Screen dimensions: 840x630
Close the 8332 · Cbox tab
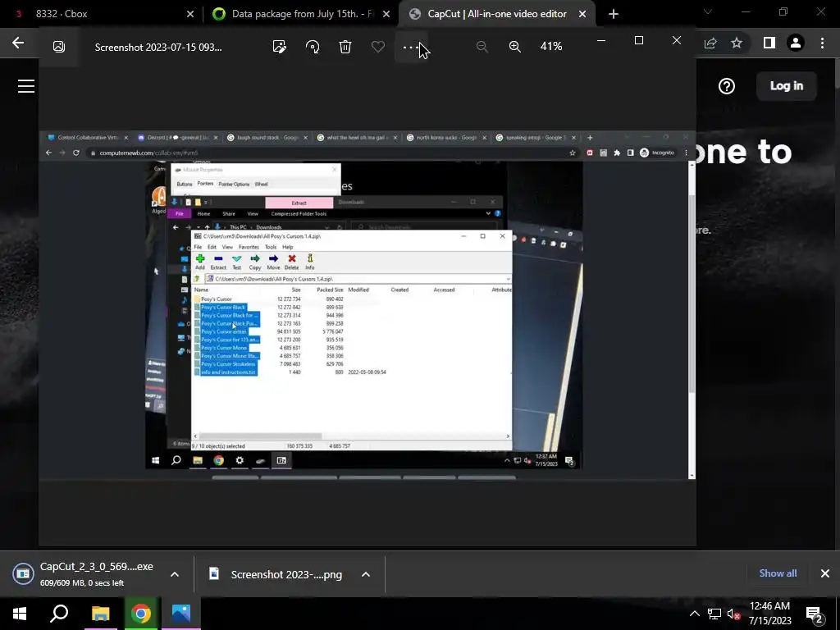189,14
